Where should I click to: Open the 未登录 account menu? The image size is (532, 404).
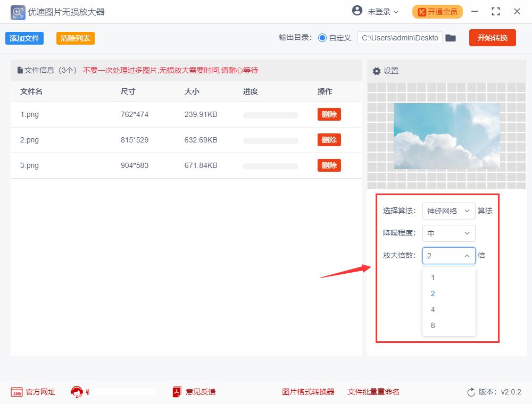[x=375, y=11]
